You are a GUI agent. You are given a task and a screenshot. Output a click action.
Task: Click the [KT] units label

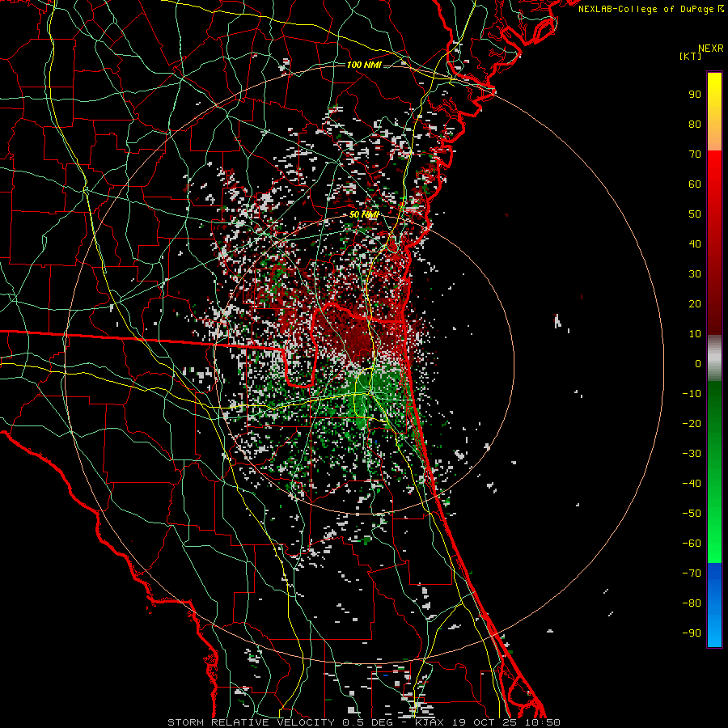[691, 56]
